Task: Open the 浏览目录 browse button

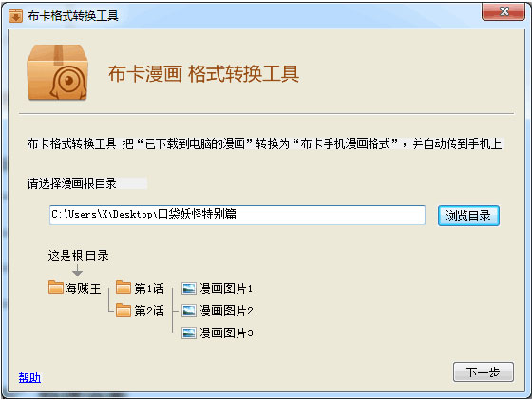Action: (468, 216)
